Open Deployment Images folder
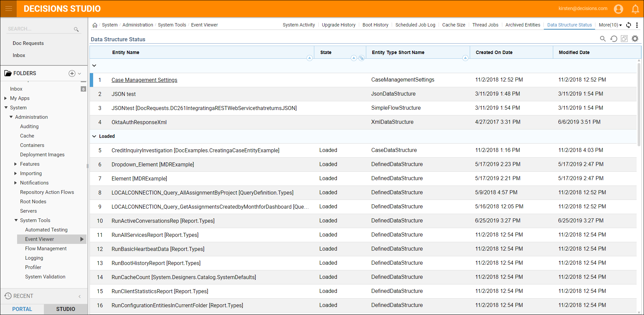Screen dimensions: 644x315 [42, 155]
